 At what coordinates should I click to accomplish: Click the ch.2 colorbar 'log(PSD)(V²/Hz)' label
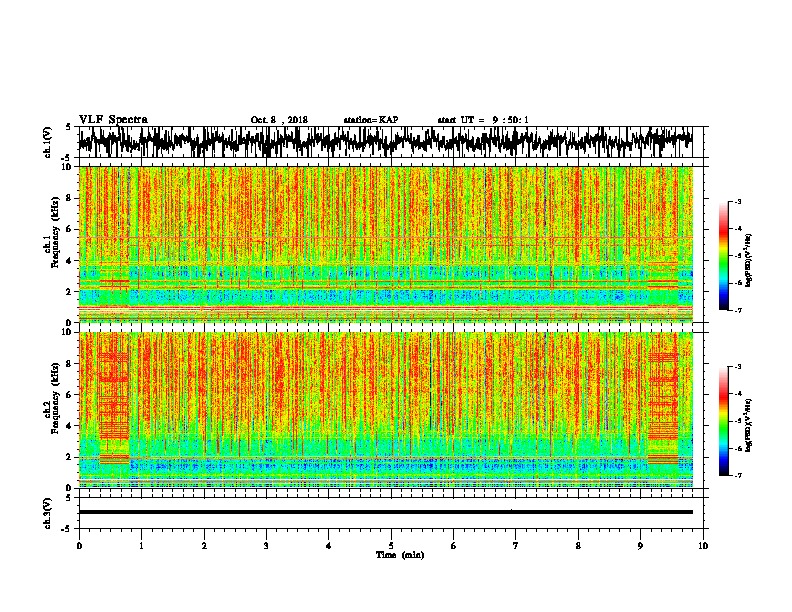click(749, 425)
